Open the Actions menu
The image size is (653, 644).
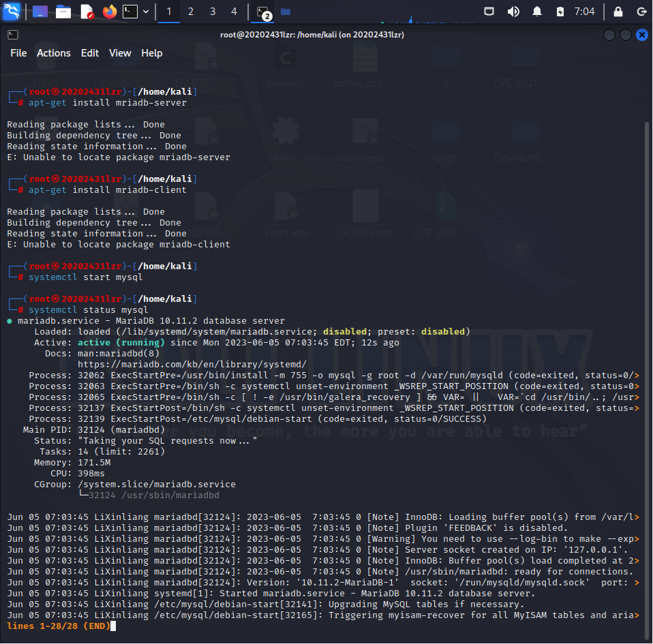(54, 53)
